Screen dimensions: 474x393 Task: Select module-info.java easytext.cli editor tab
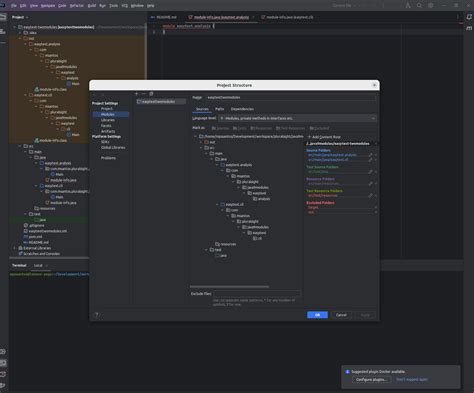(287, 17)
